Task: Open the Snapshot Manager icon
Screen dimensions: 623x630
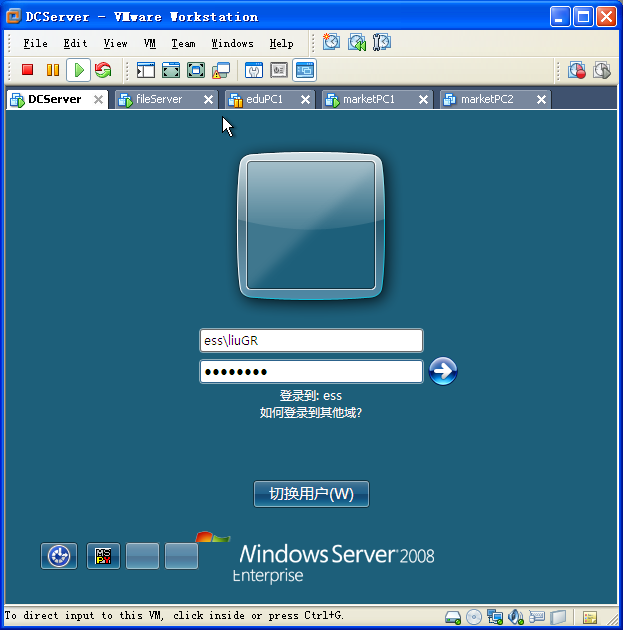Action: (382, 42)
